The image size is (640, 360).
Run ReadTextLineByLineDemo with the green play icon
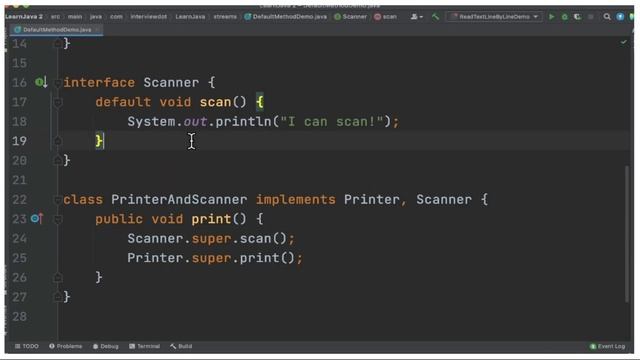551,17
